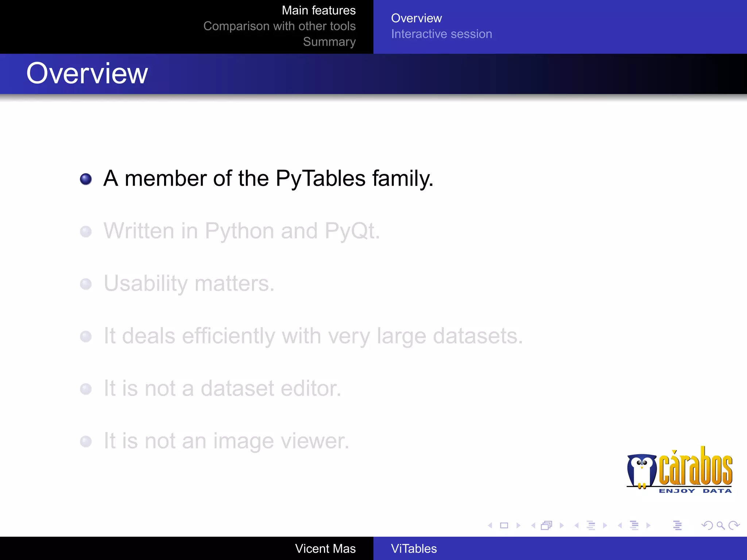Go to next frame arrow
Viewport: 747px width, 560px height.
pos(562,525)
